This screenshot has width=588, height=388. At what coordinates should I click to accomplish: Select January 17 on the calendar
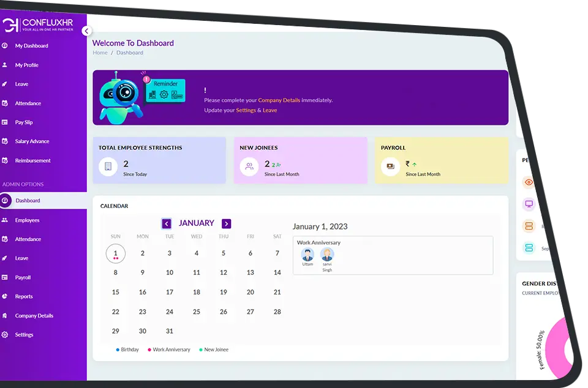coord(170,291)
